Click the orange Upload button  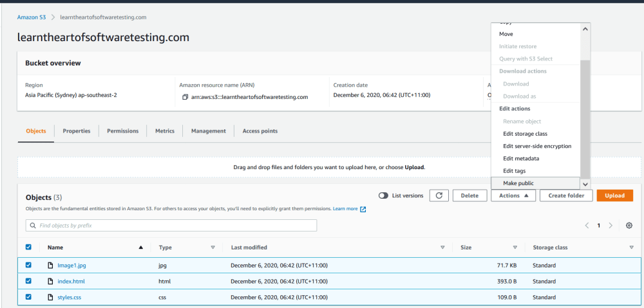[614, 195]
